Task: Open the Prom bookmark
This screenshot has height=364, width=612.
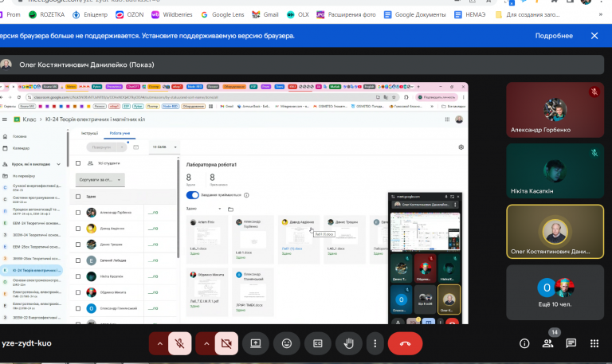Action: 10,15
